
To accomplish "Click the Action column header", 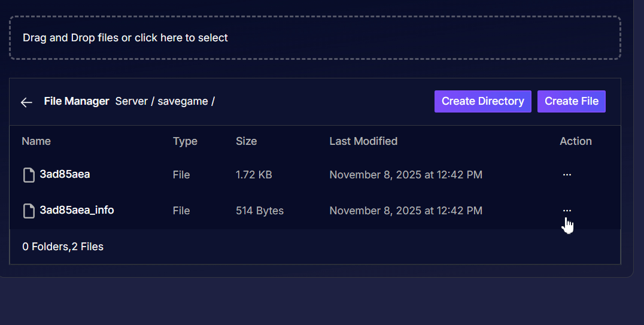I will pos(575,141).
